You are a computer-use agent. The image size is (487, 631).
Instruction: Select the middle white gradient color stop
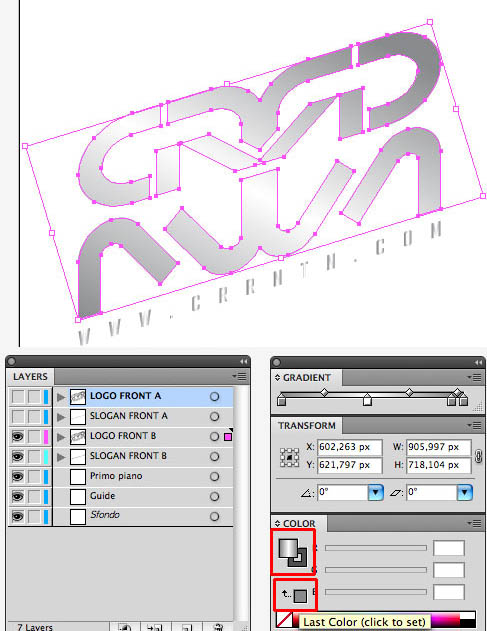[367, 400]
